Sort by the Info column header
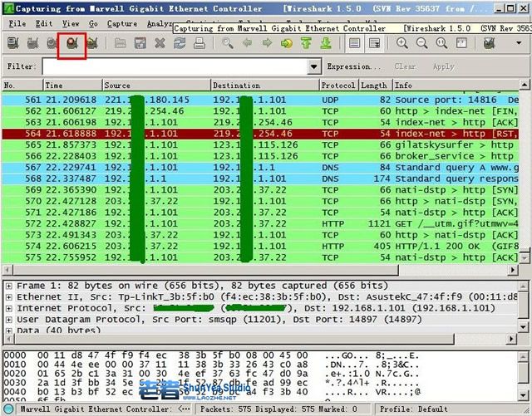532x416 pixels. tap(456, 85)
